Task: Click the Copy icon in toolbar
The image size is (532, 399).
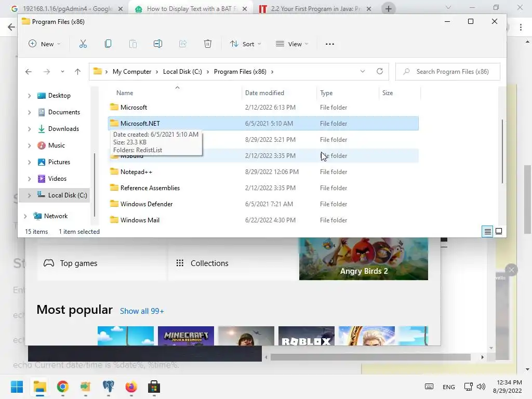Action: click(x=108, y=44)
